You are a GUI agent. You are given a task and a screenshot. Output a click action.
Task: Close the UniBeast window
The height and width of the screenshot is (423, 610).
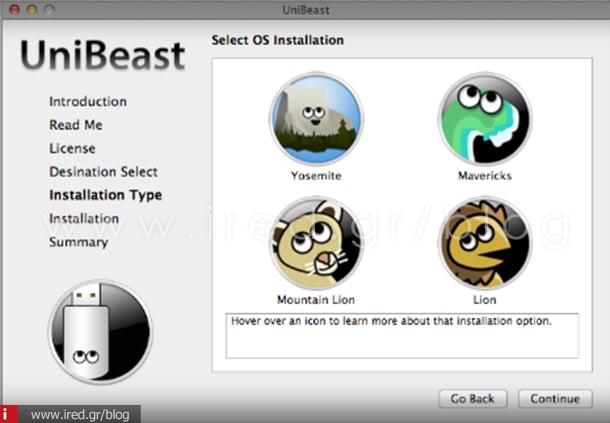tap(14, 10)
